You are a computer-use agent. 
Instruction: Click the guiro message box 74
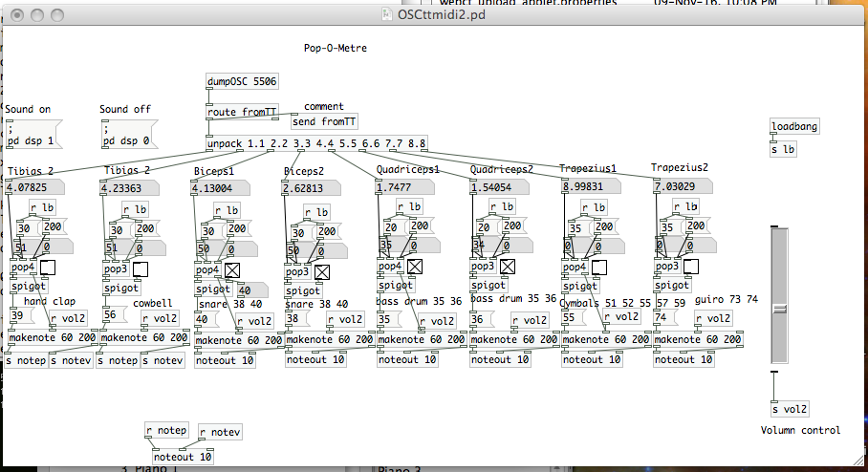(x=661, y=318)
